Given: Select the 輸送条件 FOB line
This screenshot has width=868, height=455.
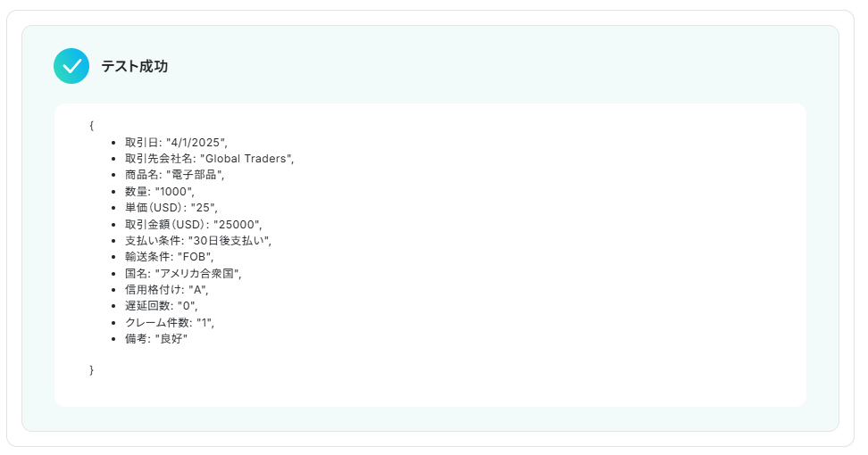Looking at the screenshot, I should pos(169,257).
